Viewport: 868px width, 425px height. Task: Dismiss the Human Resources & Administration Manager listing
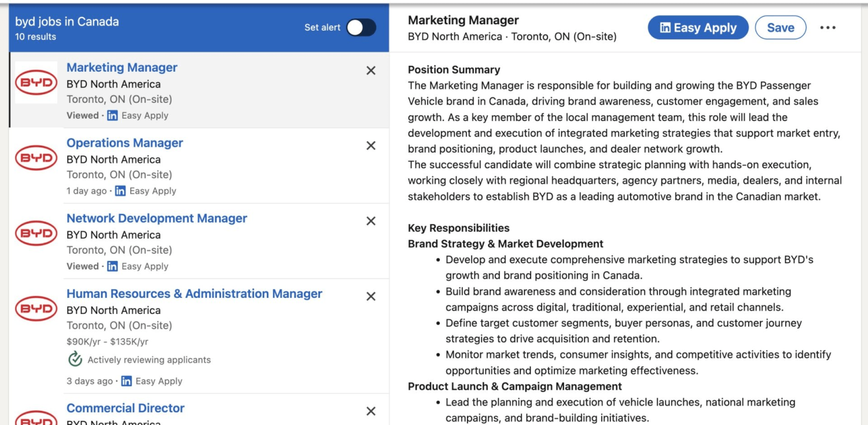[371, 297]
